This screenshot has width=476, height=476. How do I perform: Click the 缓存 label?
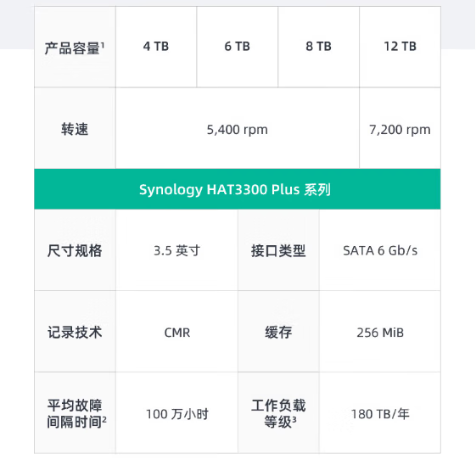coord(278,332)
